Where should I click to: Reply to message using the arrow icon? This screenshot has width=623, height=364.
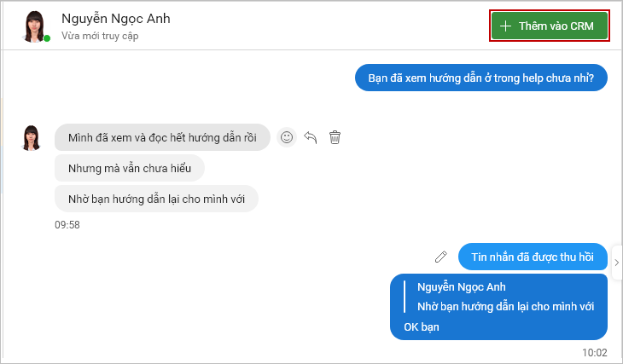pyautogui.click(x=311, y=137)
